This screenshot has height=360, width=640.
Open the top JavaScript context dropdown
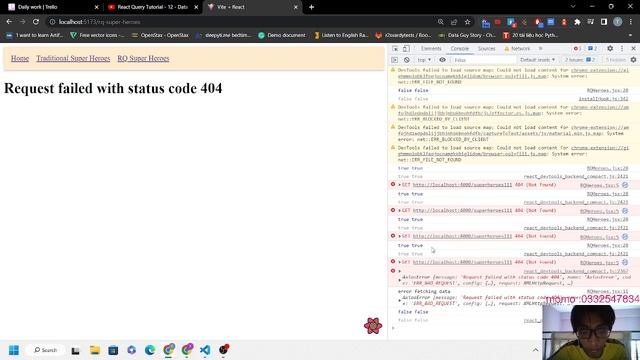click(424, 60)
